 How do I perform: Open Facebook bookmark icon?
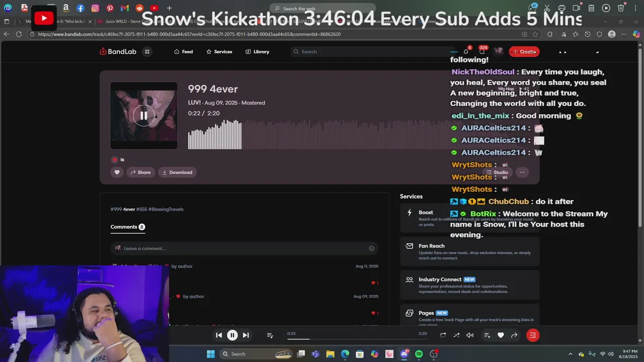pos(80,8)
